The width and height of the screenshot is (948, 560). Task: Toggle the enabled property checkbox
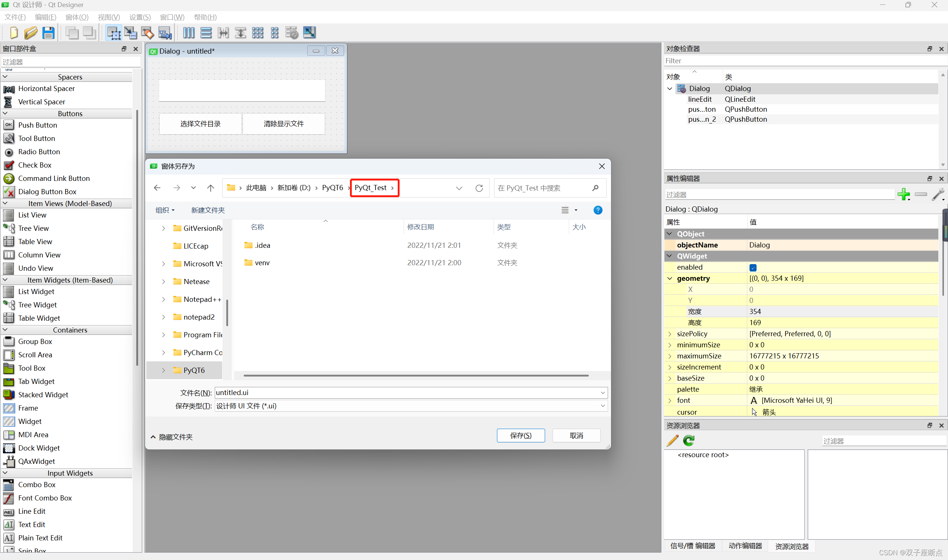point(753,267)
